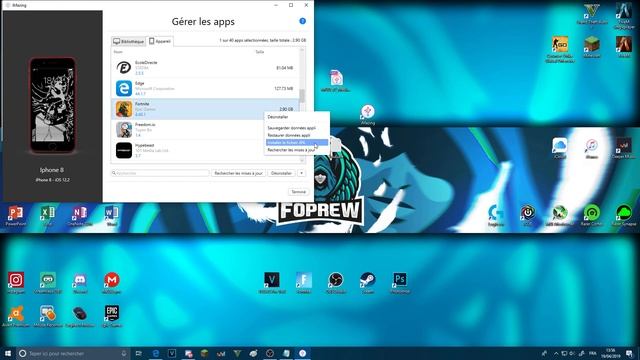Open dropdown arrow next to Désinstaller button
Viewport: 640px width, 360px height.
click(301, 173)
